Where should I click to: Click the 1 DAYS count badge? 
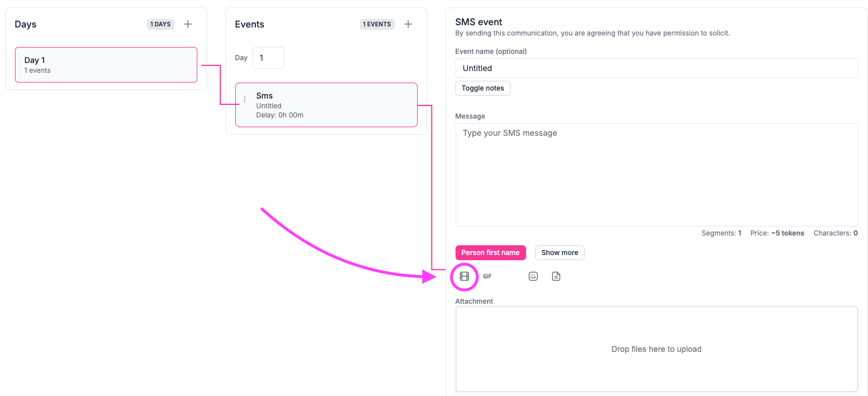click(x=160, y=24)
